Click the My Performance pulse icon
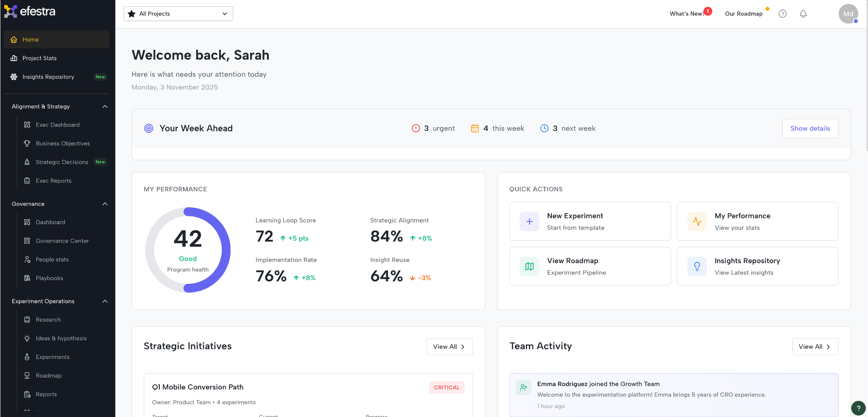 coord(697,222)
